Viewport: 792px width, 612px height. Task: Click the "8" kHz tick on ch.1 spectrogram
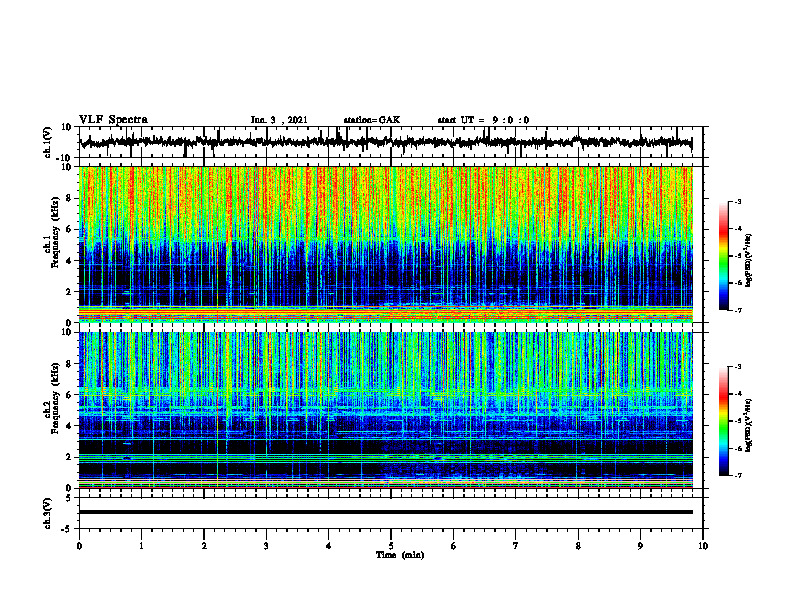point(70,198)
